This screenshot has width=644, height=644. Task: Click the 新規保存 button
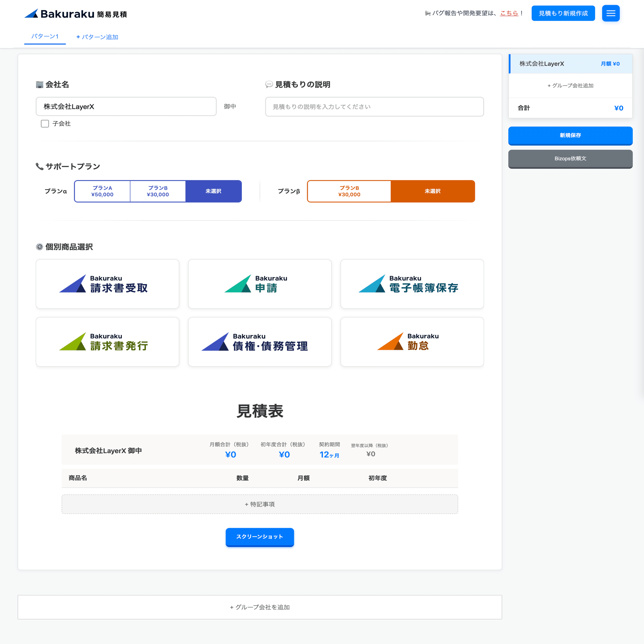(x=570, y=135)
